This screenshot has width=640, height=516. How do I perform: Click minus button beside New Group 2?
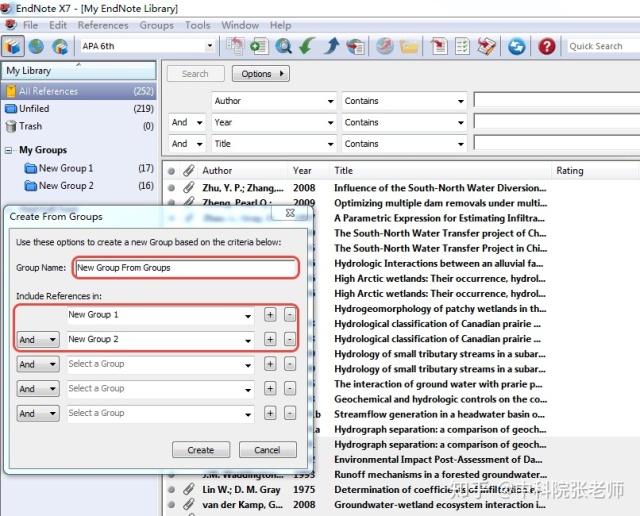(x=289, y=339)
